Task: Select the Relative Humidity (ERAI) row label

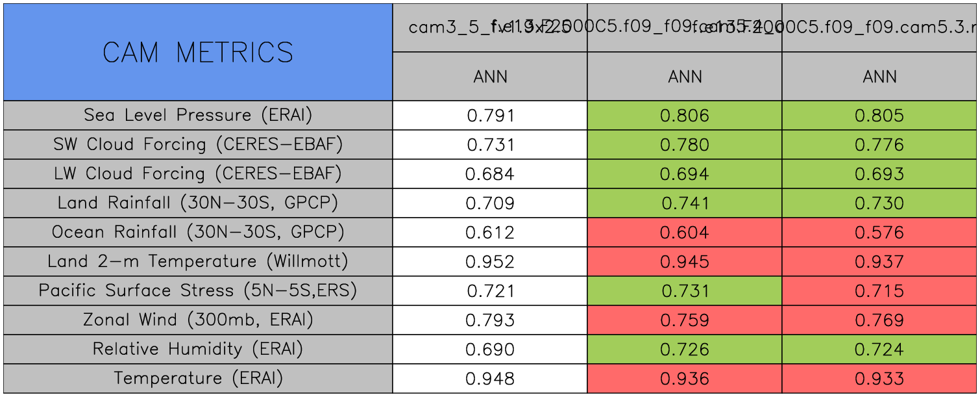Action: pos(198,350)
